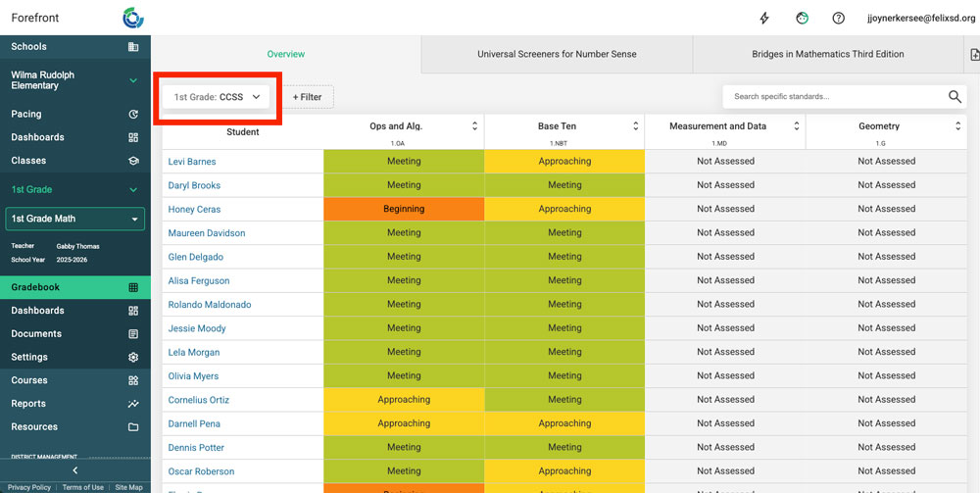Click Honey Ceras orange Beginning cell
This screenshot has height=493, width=980.
404,209
